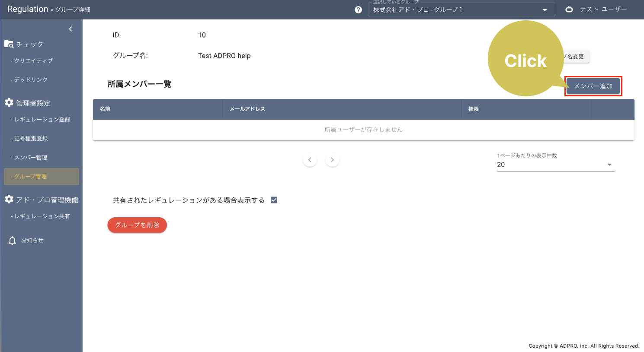Click the お知らせ bell icon
The width and height of the screenshot is (644, 352).
(13, 241)
